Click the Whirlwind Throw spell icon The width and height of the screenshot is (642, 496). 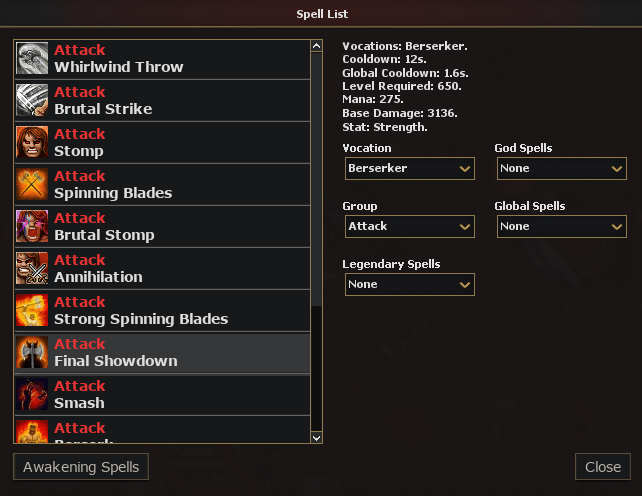click(32, 58)
